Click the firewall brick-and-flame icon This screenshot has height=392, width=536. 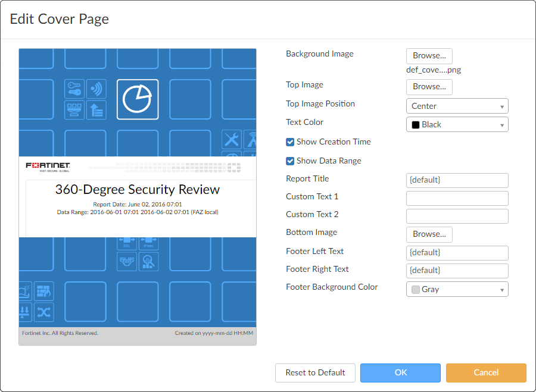(44, 291)
